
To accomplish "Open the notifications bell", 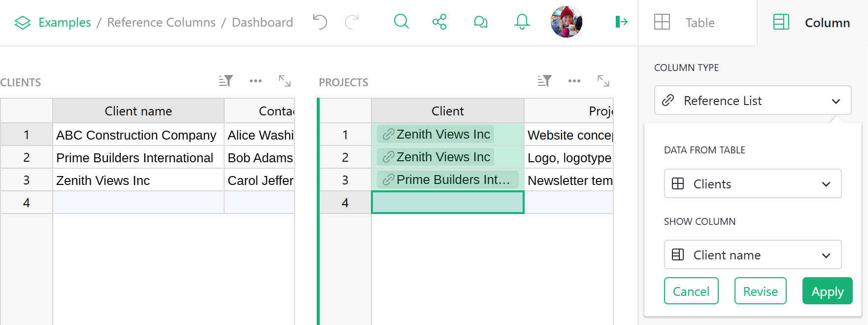I will pyautogui.click(x=522, y=22).
